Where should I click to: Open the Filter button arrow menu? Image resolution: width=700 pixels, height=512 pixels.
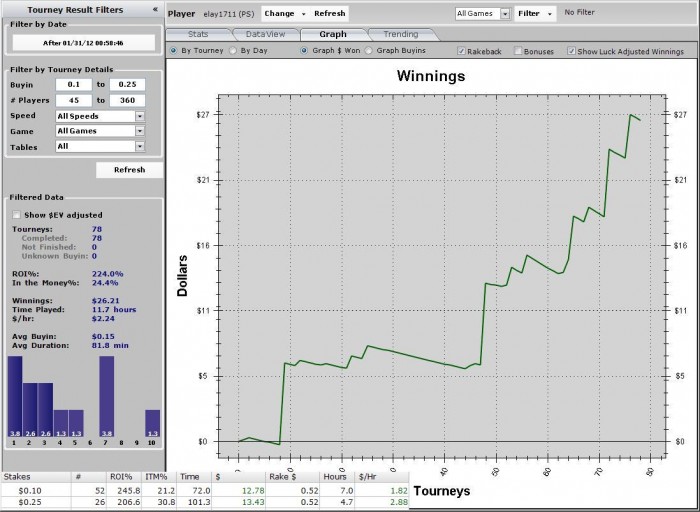550,14
